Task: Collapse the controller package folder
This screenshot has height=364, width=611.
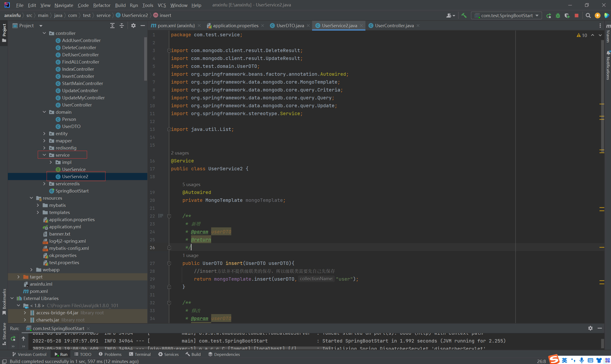Action: (x=44, y=33)
